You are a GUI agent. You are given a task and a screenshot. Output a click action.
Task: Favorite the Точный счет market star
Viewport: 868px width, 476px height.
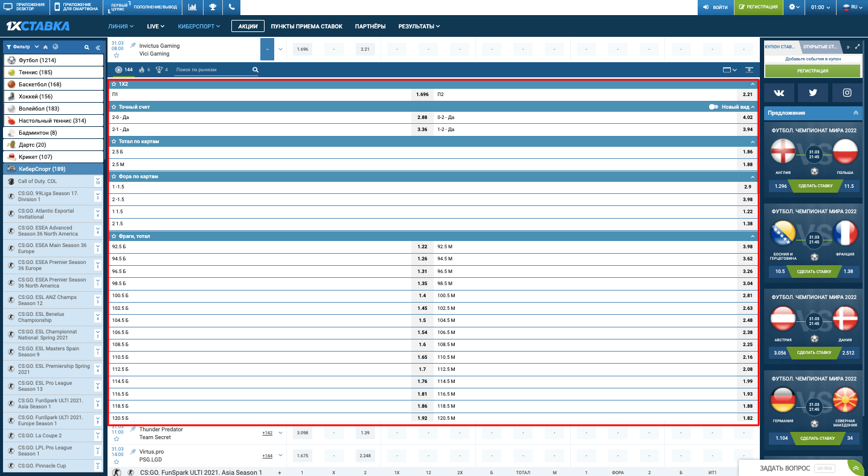click(114, 107)
